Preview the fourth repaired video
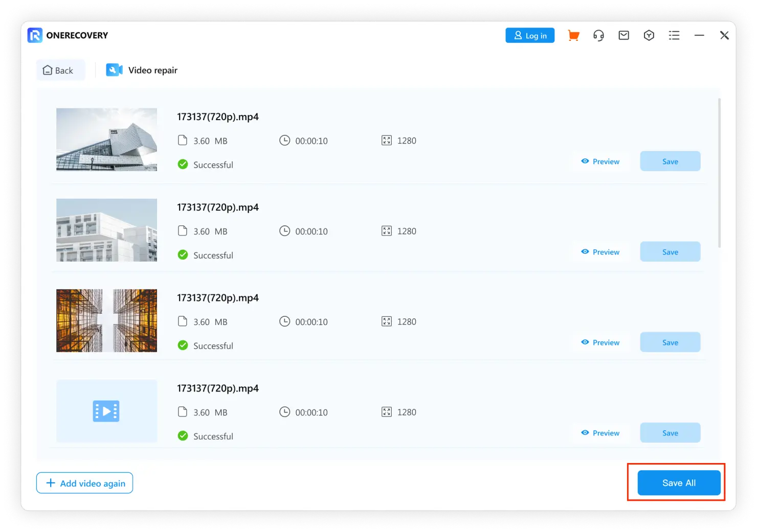Screen dimensions: 757x532 [600, 433]
